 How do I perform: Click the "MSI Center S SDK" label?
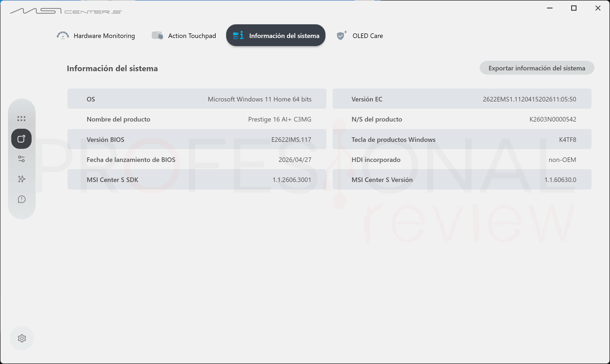112,180
